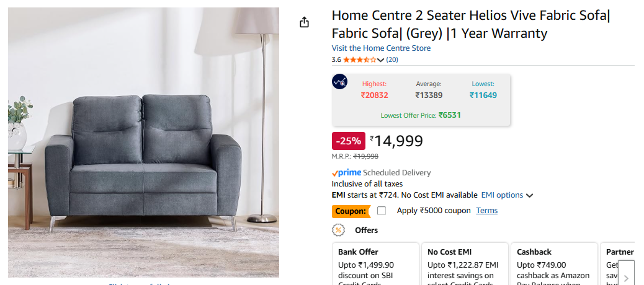Click the Offers percent badge icon
Image resolution: width=644 pixels, height=285 pixels.
pos(339,230)
